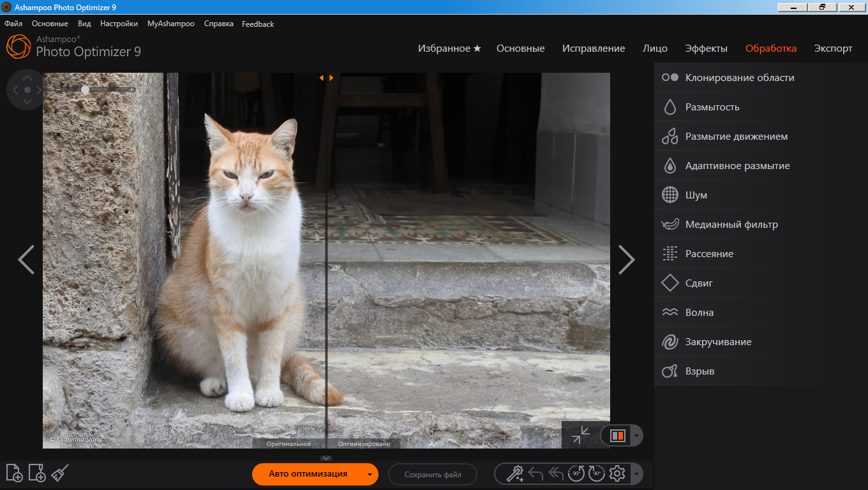Go to next image with right arrow
Viewport: 868px width, 490px height.
[x=626, y=260]
